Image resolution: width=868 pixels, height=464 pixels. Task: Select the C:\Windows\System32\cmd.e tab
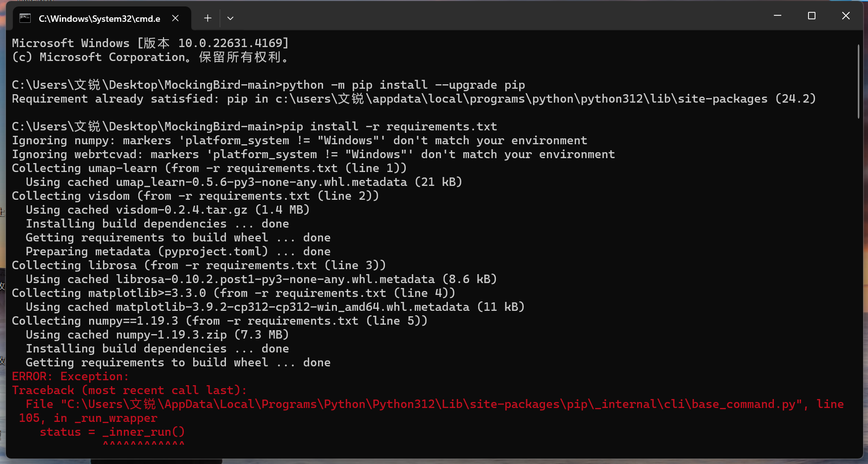tap(100, 19)
